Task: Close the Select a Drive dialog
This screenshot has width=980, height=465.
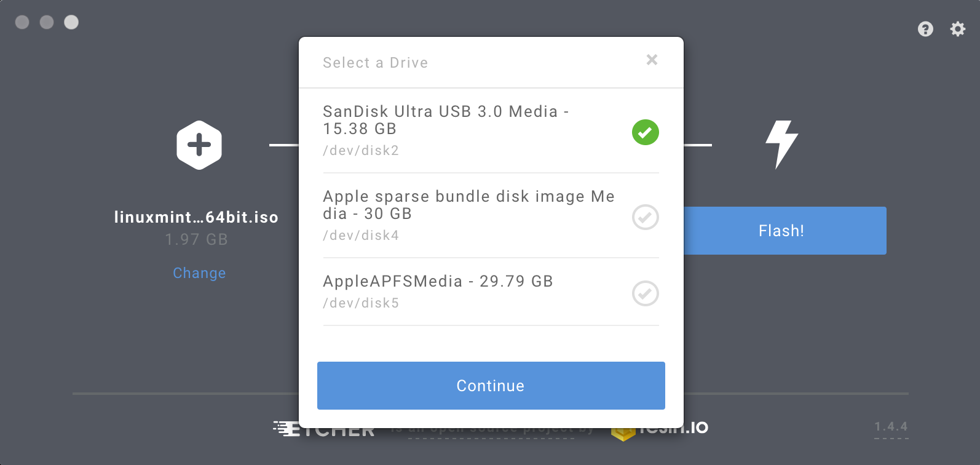Action: [x=652, y=60]
